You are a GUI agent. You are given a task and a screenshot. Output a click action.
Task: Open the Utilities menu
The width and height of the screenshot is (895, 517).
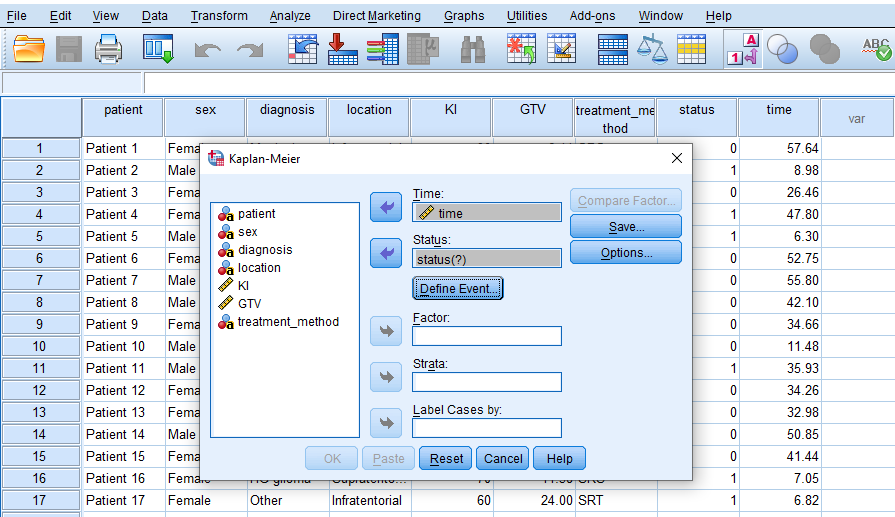[527, 16]
